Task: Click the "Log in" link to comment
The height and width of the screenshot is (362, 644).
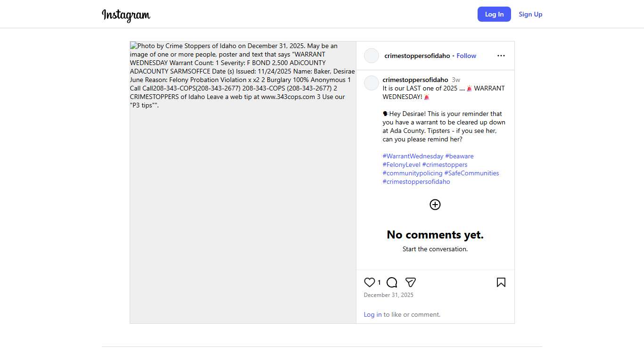Action: point(372,314)
